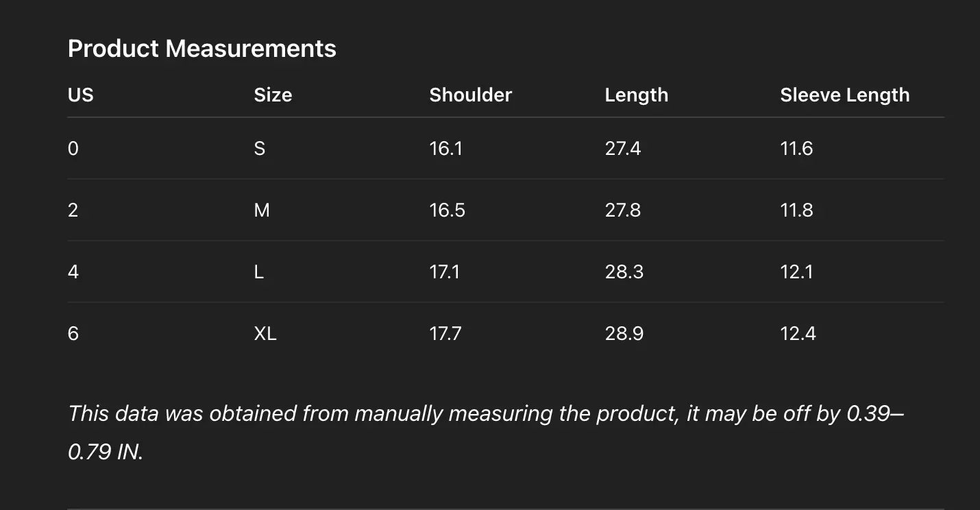Select the M size cell
Screen dimensions: 980x510
(262, 210)
